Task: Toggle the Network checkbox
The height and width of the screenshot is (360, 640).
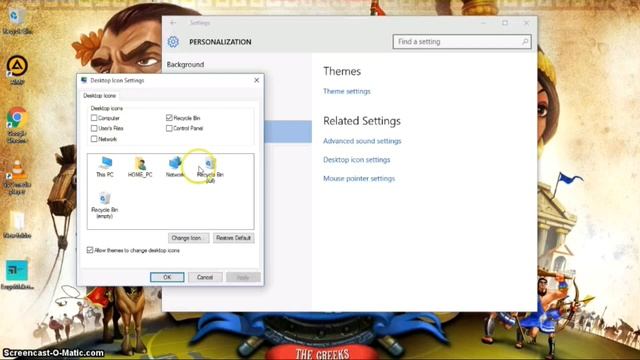Action: coord(94,139)
